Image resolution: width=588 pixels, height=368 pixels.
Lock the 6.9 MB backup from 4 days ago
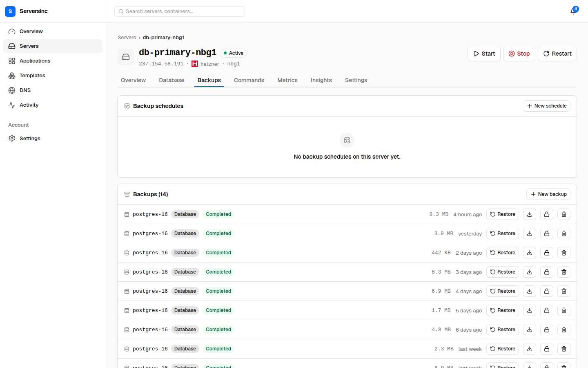[547, 291]
